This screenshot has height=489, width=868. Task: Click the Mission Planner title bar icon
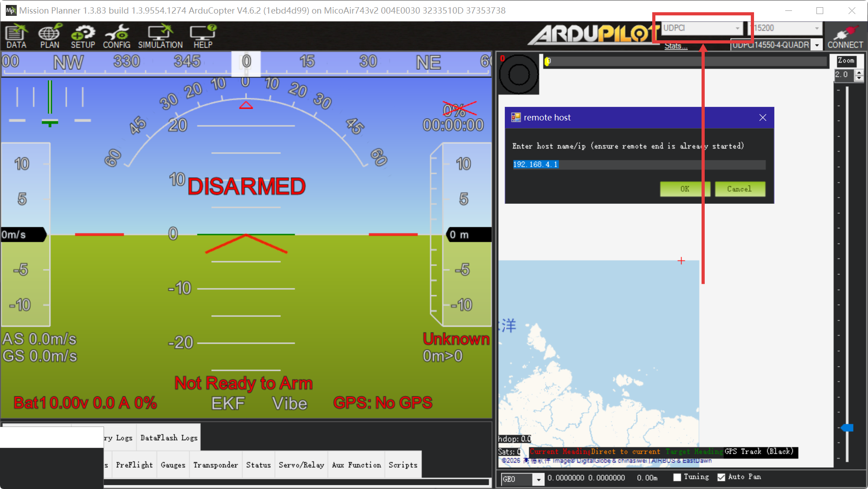[x=11, y=10]
